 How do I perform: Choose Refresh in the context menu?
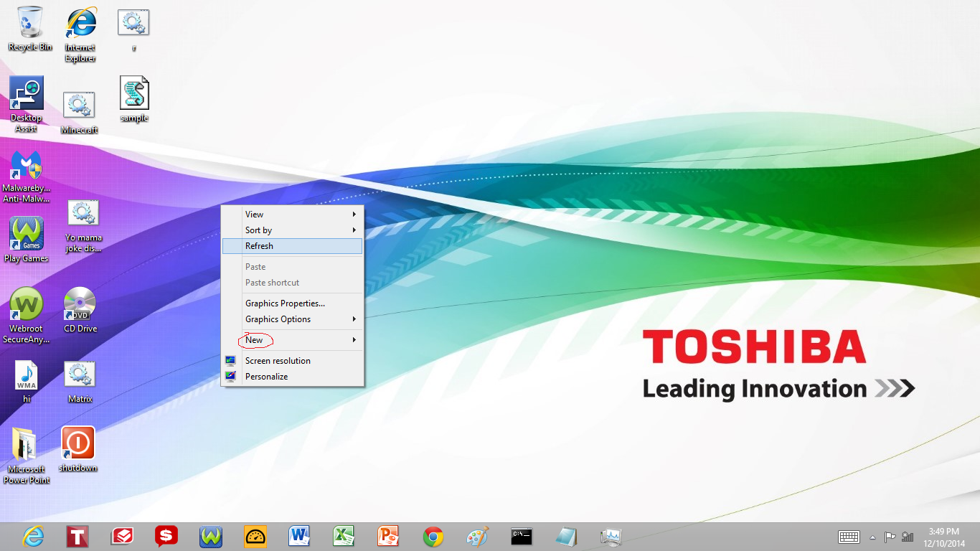(293, 246)
